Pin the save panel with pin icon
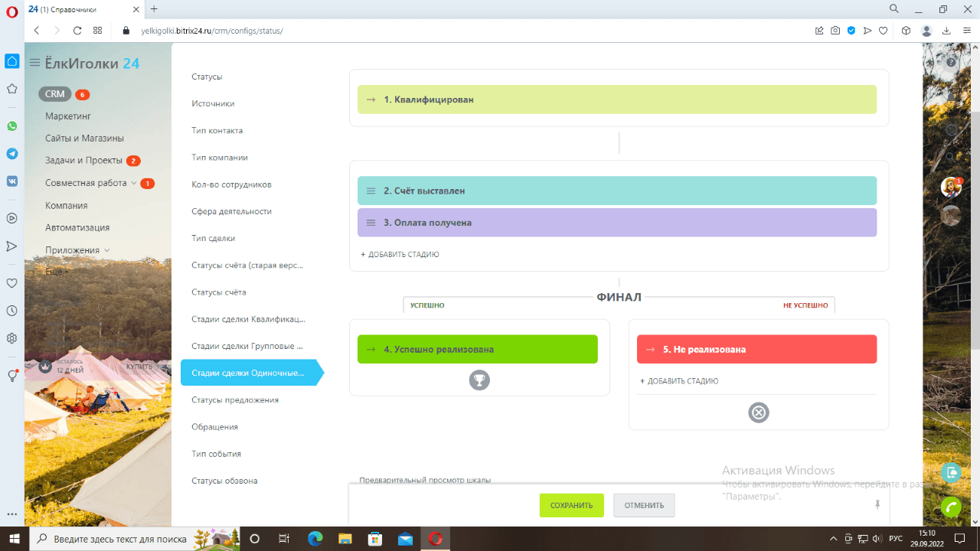This screenshot has width=980, height=551. [x=877, y=505]
